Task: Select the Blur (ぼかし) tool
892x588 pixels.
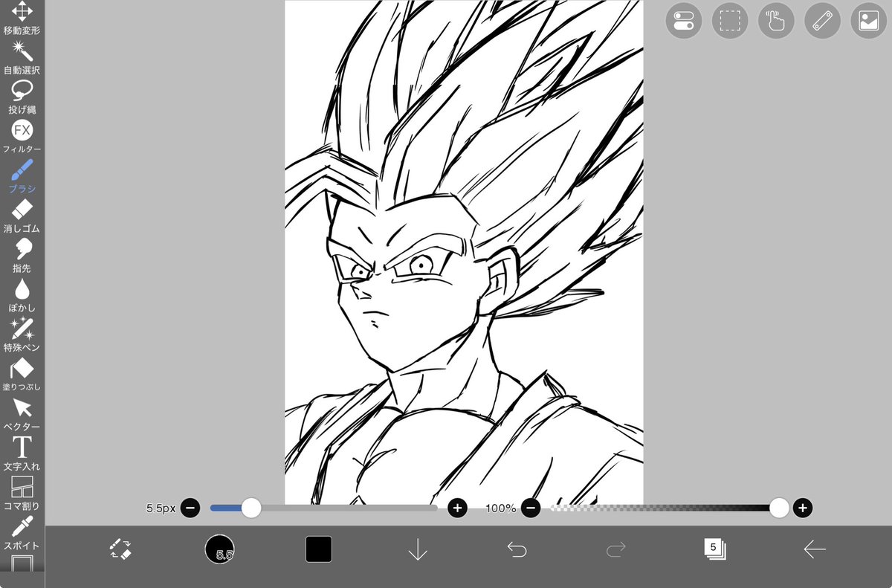Action: (x=22, y=296)
